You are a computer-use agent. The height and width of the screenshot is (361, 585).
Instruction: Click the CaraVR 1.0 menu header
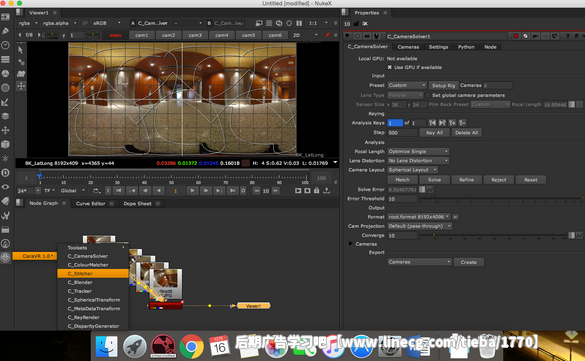(x=35, y=256)
